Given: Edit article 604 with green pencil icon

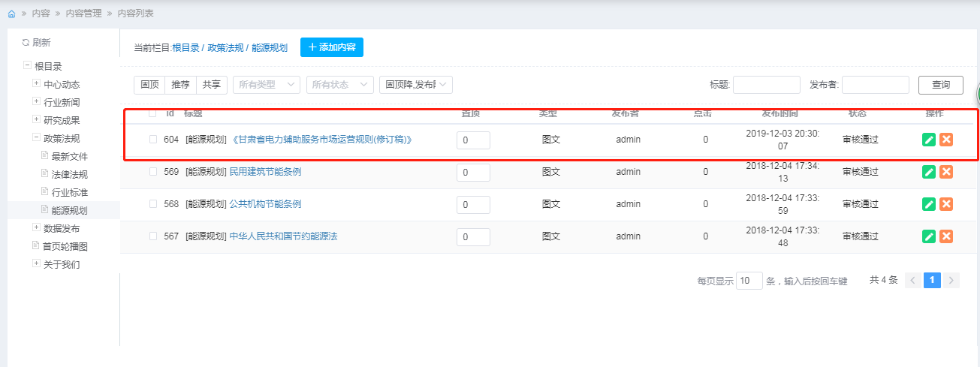Looking at the screenshot, I should click(x=929, y=140).
